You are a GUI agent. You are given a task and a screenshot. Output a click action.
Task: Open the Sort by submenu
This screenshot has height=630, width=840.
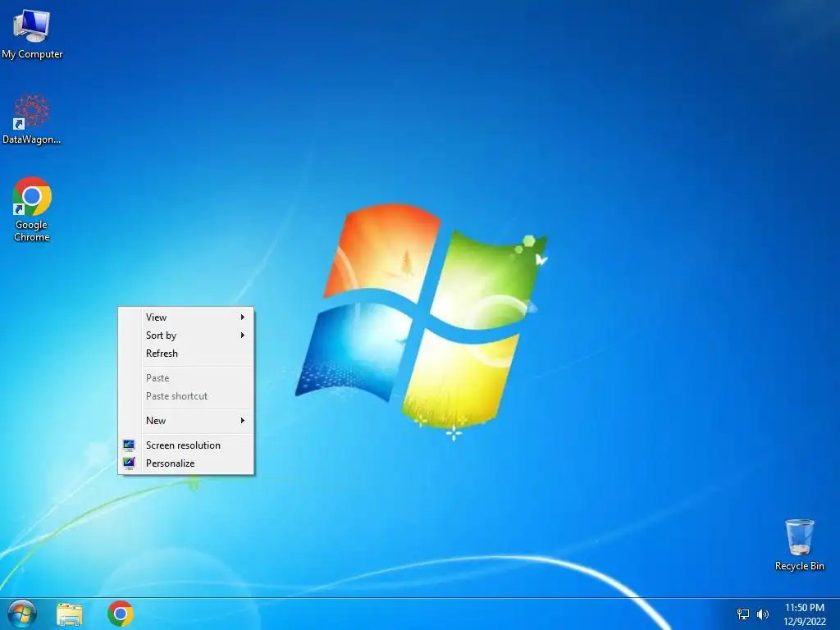186,336
